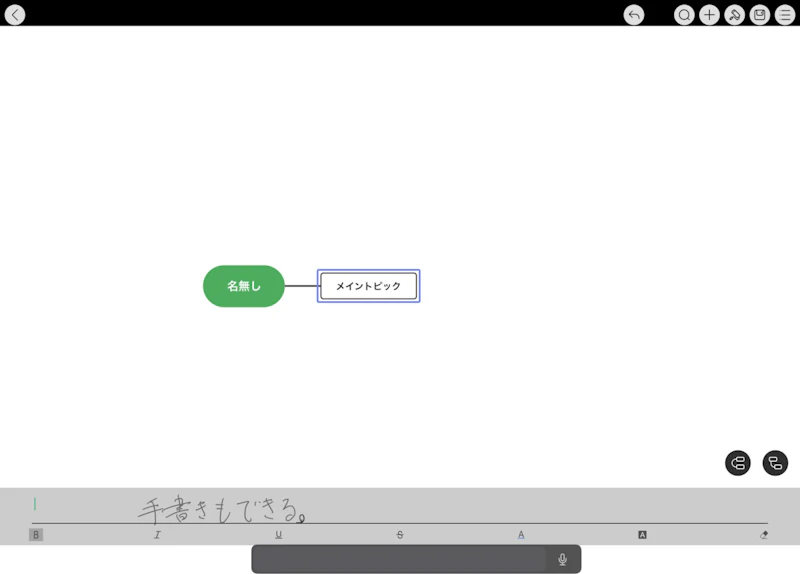
Task: Add a sibling topic with the right round button
Action: pyautogui.click(x=775, y=463)
